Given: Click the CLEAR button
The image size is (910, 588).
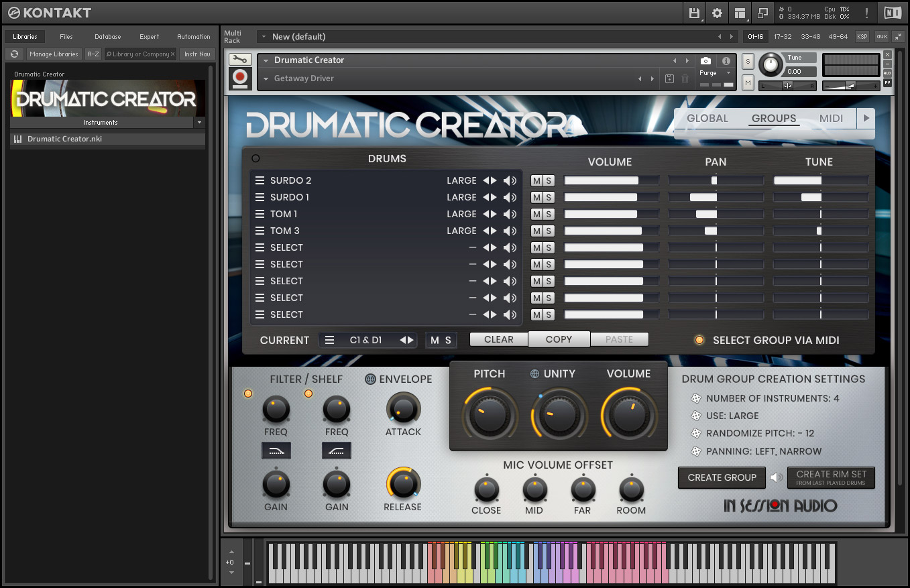Looking at the screenshot, I should [499, 339].
